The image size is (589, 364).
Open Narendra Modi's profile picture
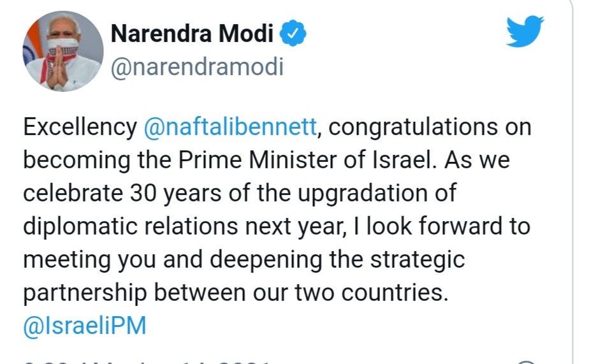63,51
